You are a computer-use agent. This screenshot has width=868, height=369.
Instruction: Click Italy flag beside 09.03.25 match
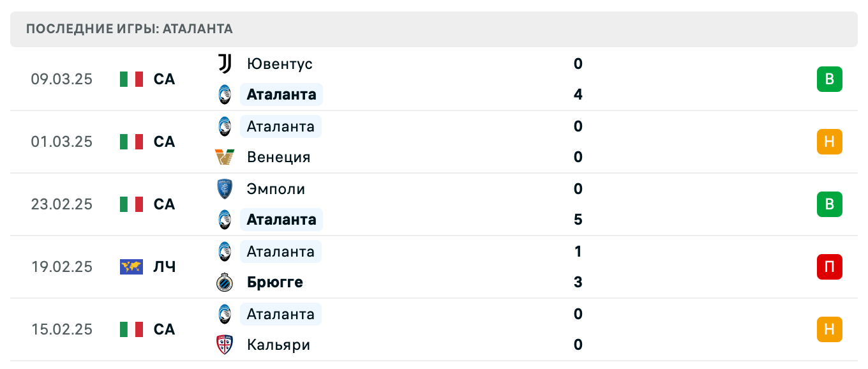click(x=131, y=79)
